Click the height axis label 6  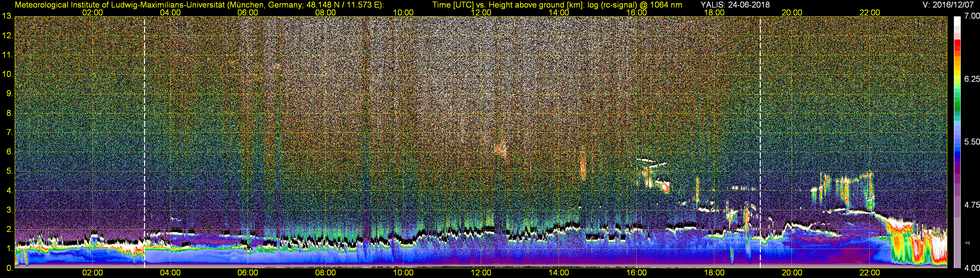(9, 152)
